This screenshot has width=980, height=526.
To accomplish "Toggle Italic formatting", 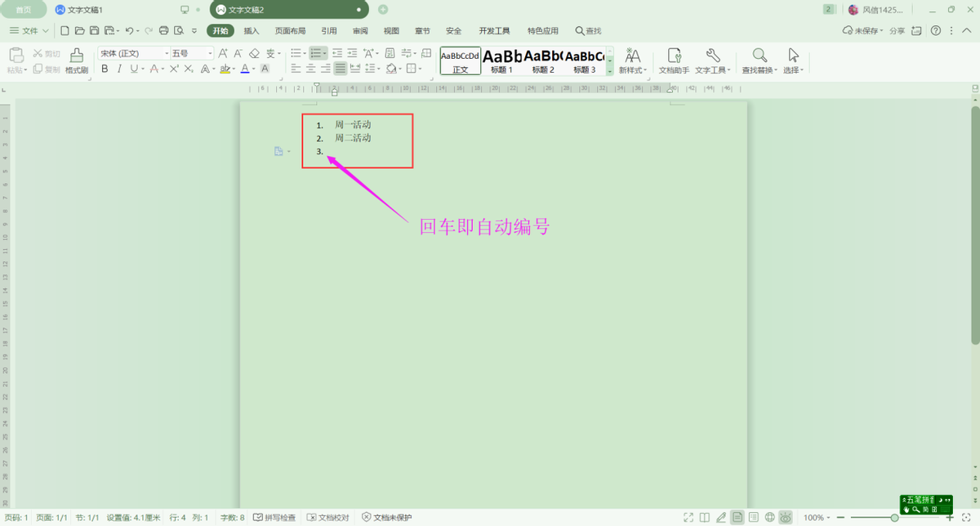I will [x=119, y=69].
